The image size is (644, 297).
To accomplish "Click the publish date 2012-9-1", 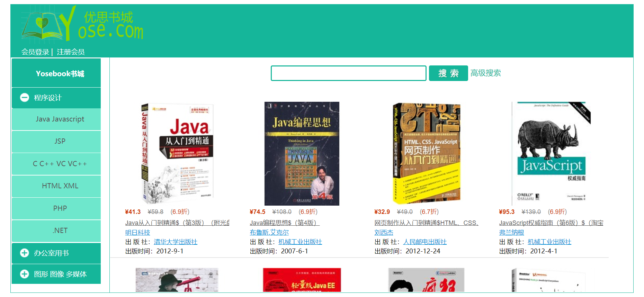I will pyautogui.click(x=170, y=251).
